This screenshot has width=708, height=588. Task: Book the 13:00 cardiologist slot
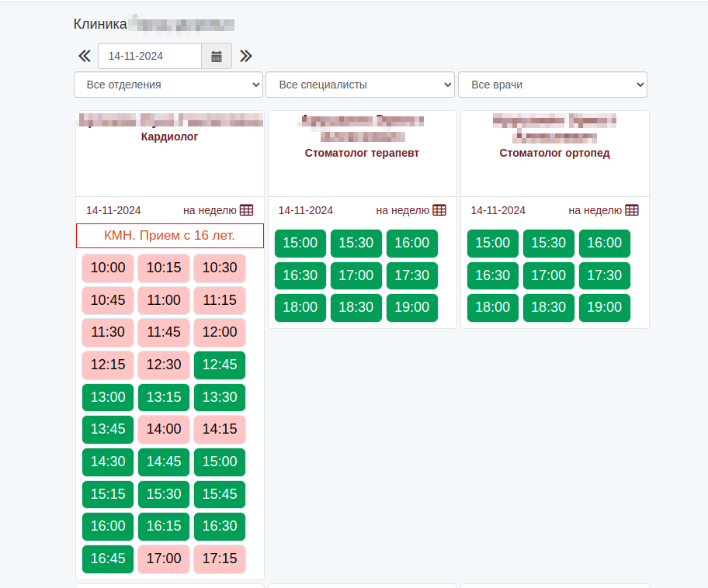108,397
